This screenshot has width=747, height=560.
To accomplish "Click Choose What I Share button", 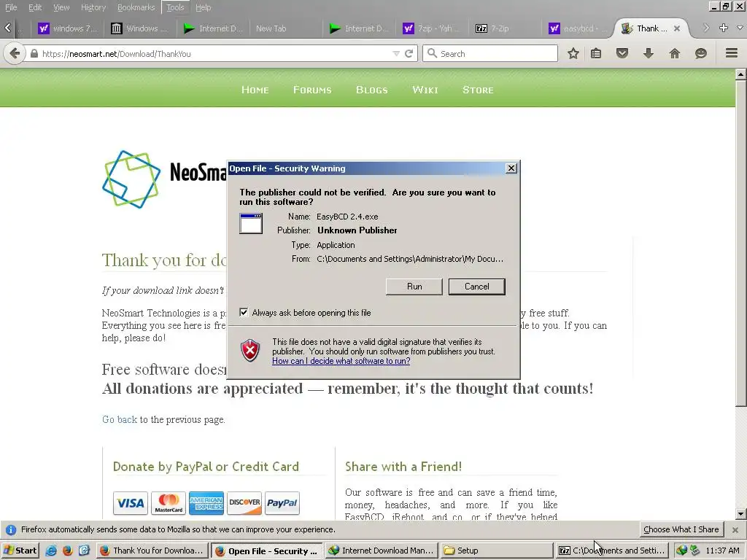I will coord(681,529).
